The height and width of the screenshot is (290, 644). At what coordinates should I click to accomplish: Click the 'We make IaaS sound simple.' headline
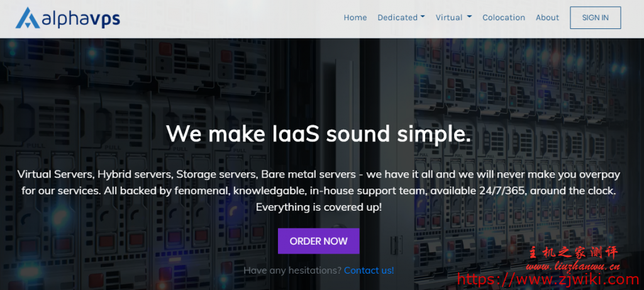318,133
